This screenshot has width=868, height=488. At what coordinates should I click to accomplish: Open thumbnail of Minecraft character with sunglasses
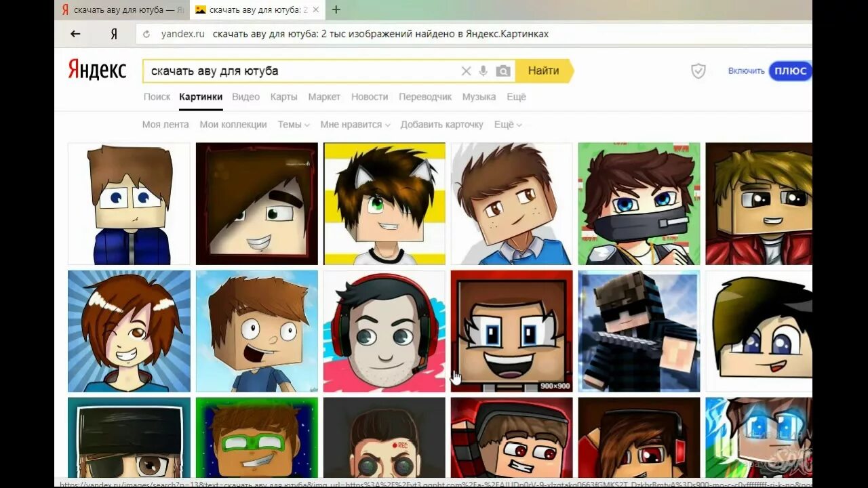tap(639, 331)
